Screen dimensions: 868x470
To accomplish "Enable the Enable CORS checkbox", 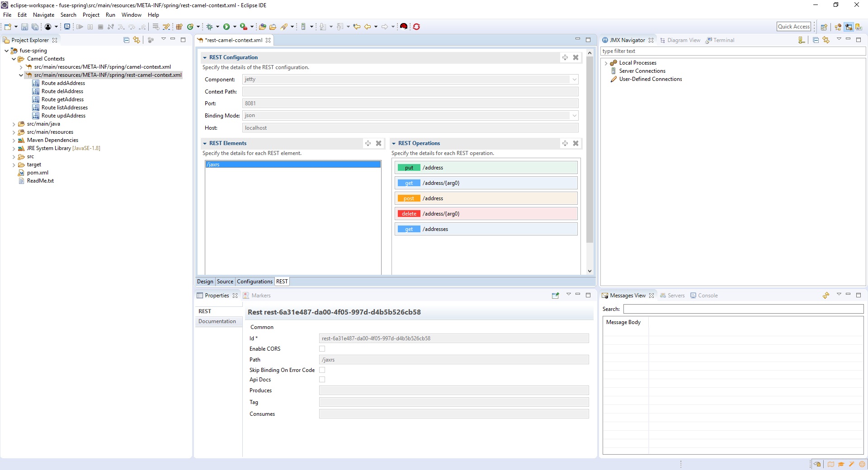I will click(x=322, y=349).
